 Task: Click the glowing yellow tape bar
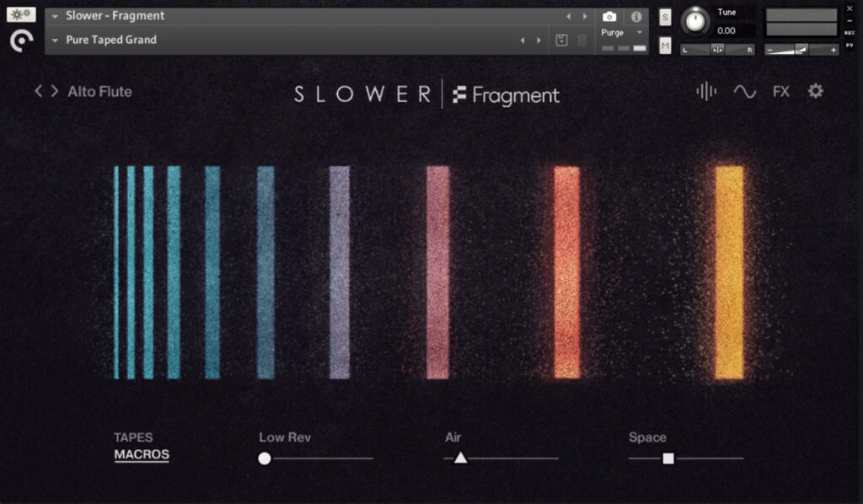coord(730,271)
